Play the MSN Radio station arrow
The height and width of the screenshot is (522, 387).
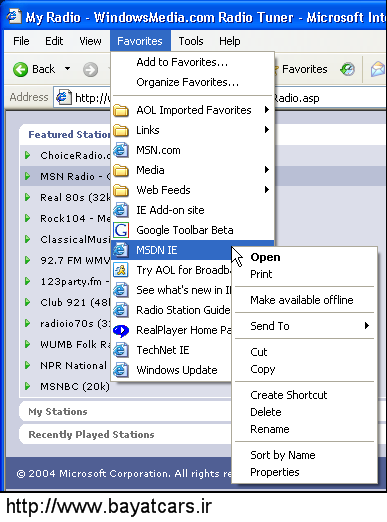click(28, 176)
